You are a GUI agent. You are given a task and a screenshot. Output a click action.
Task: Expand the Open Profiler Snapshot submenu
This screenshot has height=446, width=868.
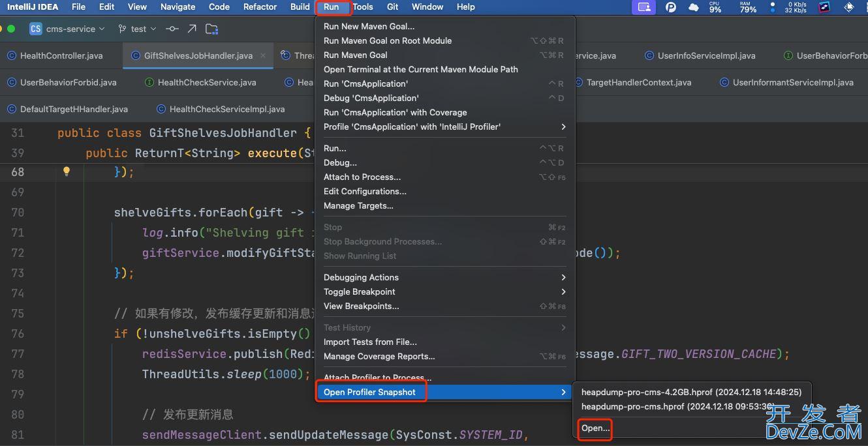pos(445,392)
